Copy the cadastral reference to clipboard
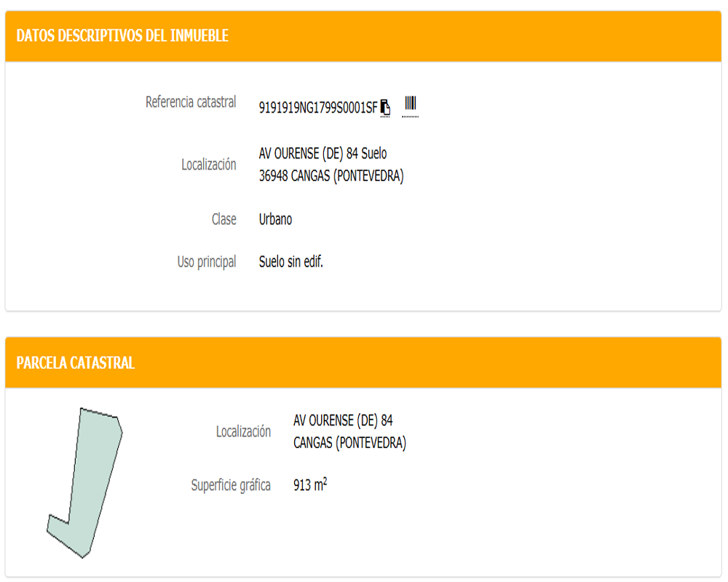728x582 pixels. pos(386,108)
